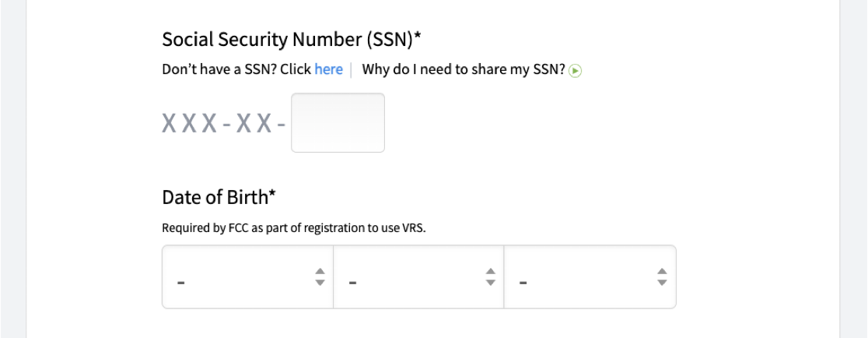The height and width of the screenshot is (338, 868).
Task: Click the "Date of Birth" heading
Action: (214, 198)
